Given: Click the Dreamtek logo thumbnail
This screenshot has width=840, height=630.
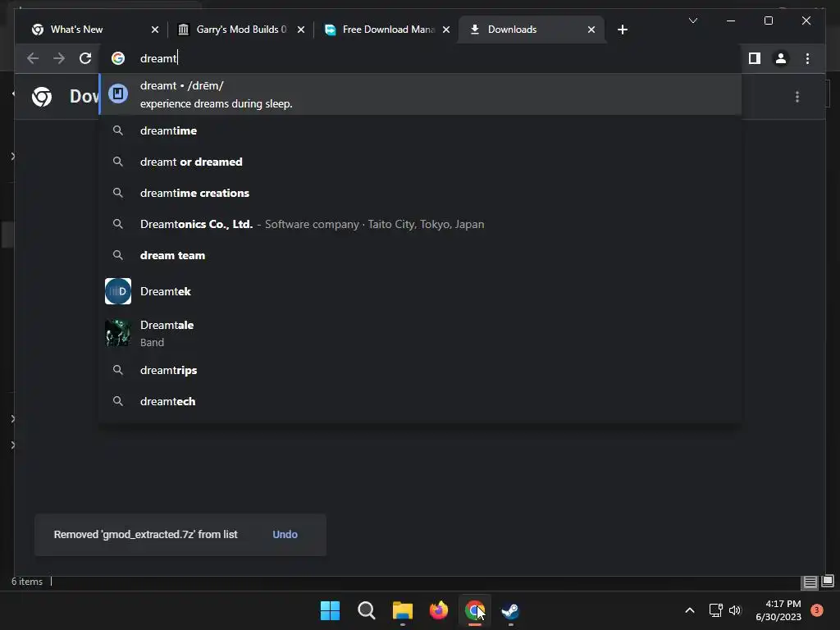Looking at the screenshot, I should pos(118,291).
